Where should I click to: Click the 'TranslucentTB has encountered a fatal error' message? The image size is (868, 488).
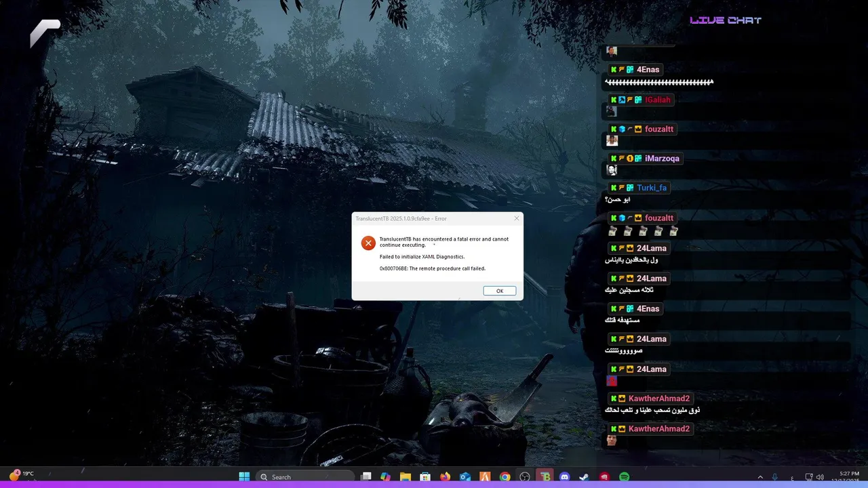pyautogui.click(x=444, y=242)
